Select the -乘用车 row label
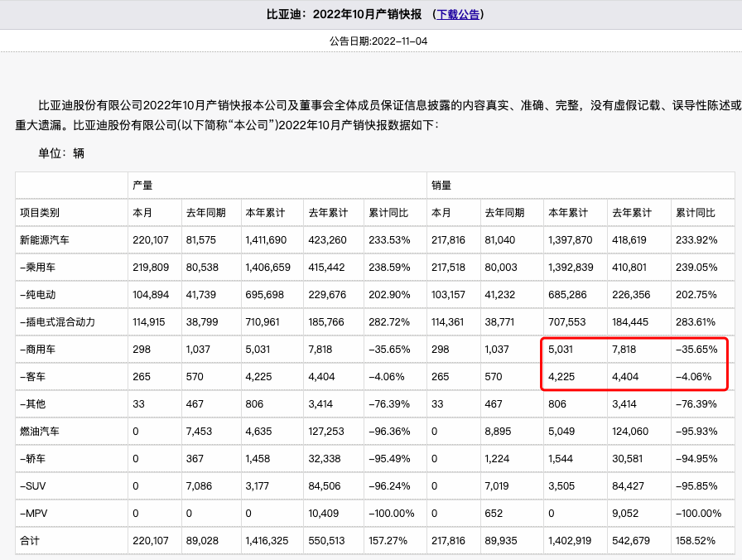The width and height of the screenshot is (742, 560). (38, 268)
